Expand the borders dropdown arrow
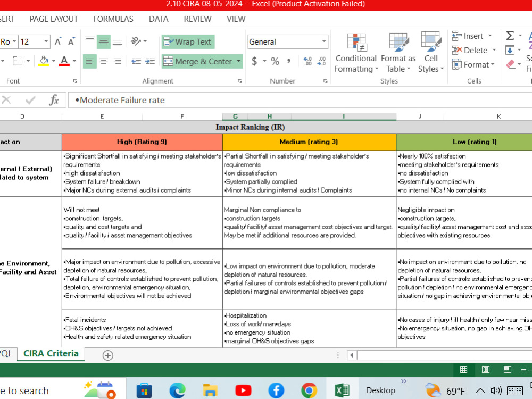532x399 pixels. (x=28, y=61)
